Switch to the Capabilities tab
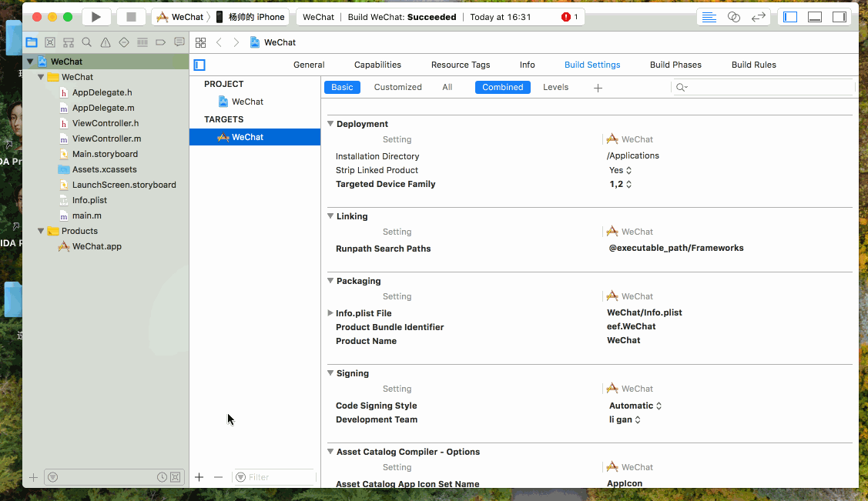This screenshot has height=501, width=868. coord(377,65)
